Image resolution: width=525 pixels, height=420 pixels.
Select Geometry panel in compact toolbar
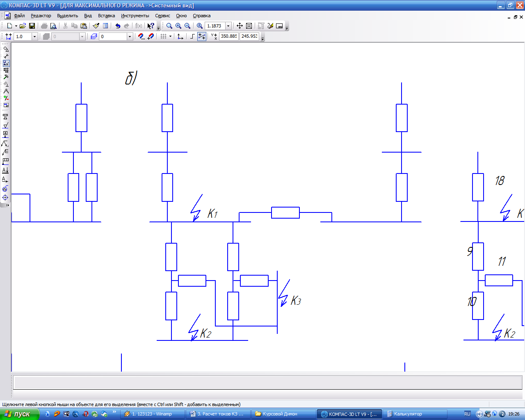(6, 49)
